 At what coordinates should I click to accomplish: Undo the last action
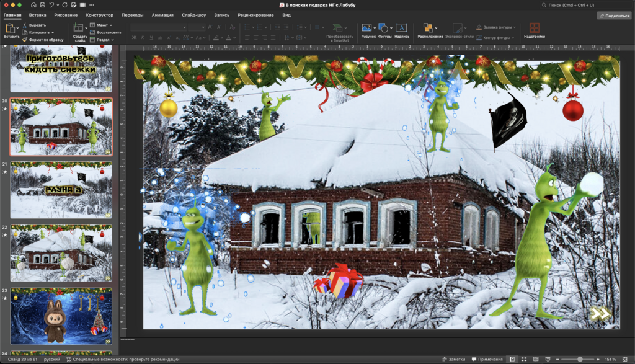[51, 5]
